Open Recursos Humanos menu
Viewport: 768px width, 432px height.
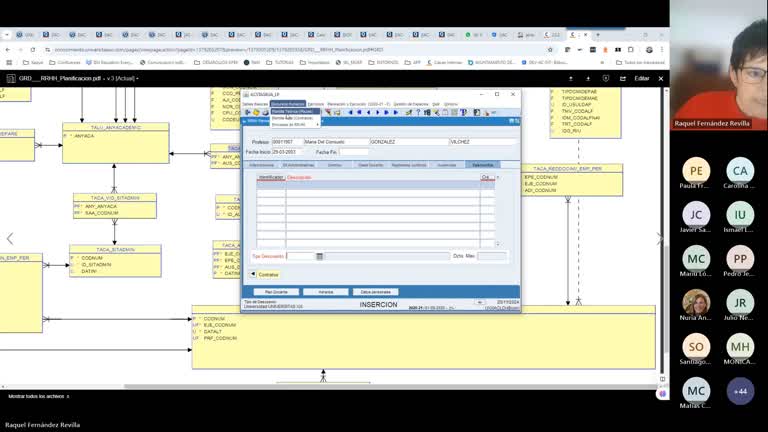(x=288, y=104)
